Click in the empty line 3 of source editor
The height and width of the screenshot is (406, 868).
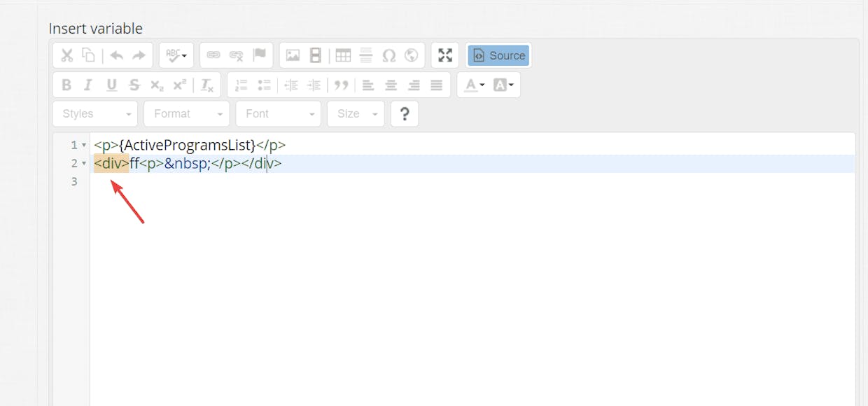472,182
